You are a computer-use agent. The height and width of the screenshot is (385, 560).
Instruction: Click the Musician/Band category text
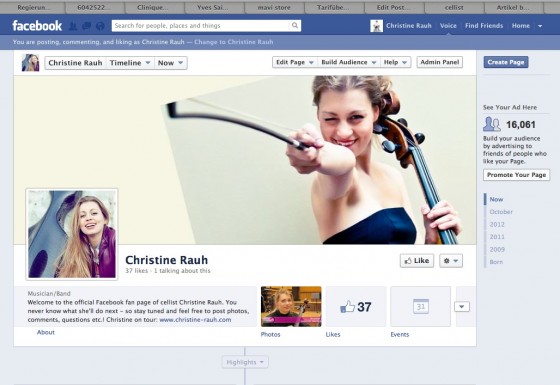pyautogui.click(x=49, y=294)
